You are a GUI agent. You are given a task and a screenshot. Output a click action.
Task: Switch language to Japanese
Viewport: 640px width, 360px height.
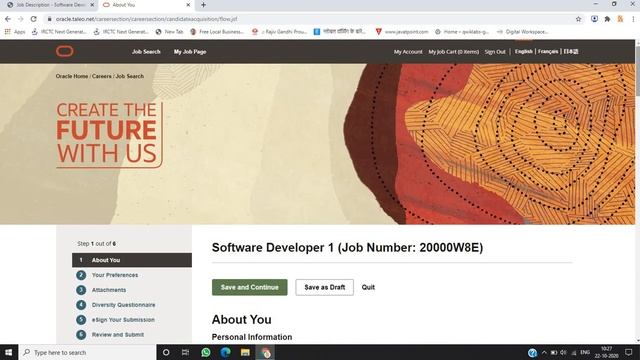pos(571,51)
